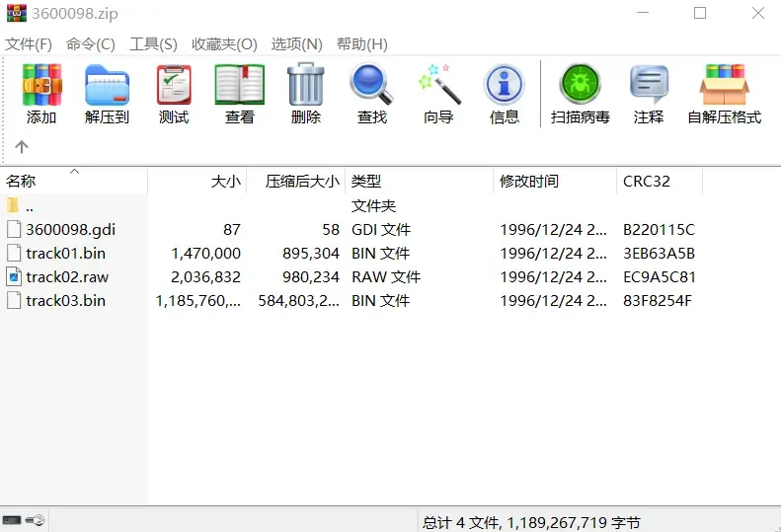Sort by Size (大小) column header
Screen dimensions: 781x532
coord(197,181)
